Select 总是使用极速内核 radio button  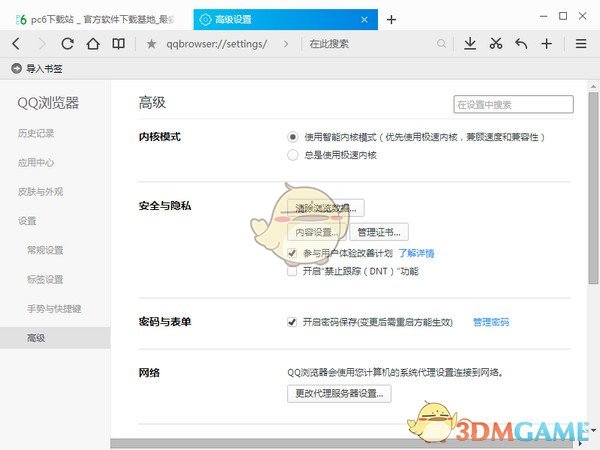[293, 155]
